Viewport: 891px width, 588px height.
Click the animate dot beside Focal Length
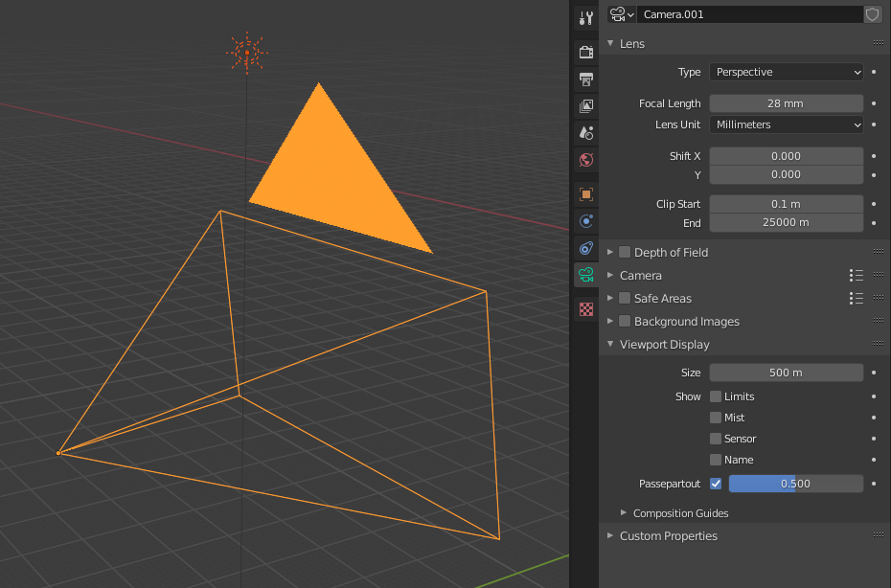[874, 103]
